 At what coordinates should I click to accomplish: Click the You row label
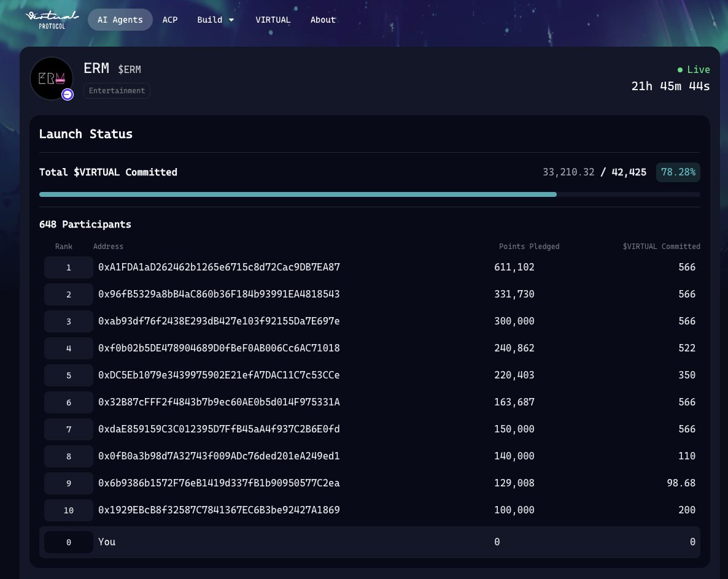tap(107, 542)
